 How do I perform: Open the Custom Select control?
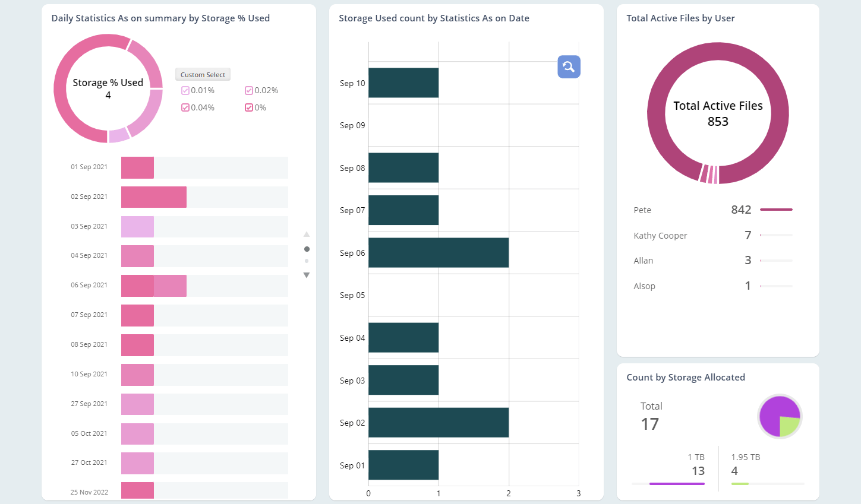tap(203, 74)
